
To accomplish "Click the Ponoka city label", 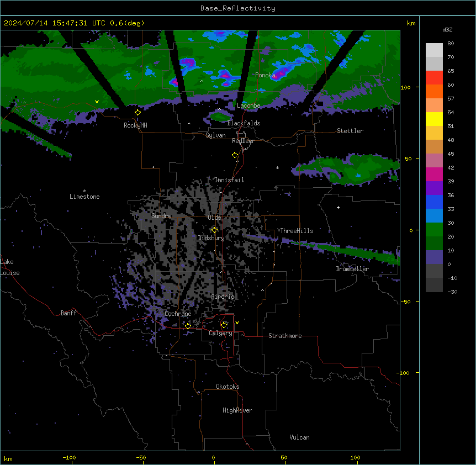I will 265,75.
